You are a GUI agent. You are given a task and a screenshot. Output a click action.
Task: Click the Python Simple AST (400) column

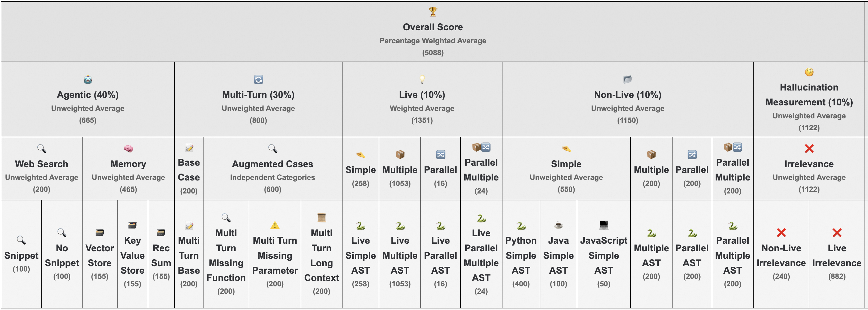(x=520, y=255)
